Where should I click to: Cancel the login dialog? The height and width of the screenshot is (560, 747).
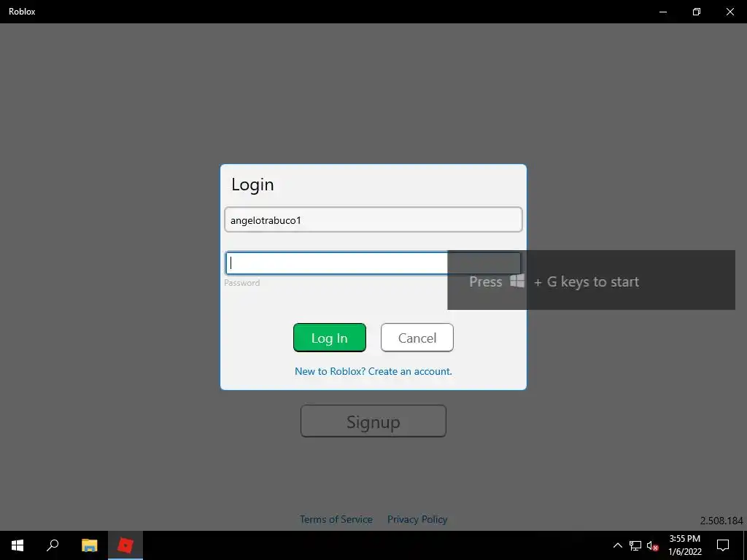(417, 338)
